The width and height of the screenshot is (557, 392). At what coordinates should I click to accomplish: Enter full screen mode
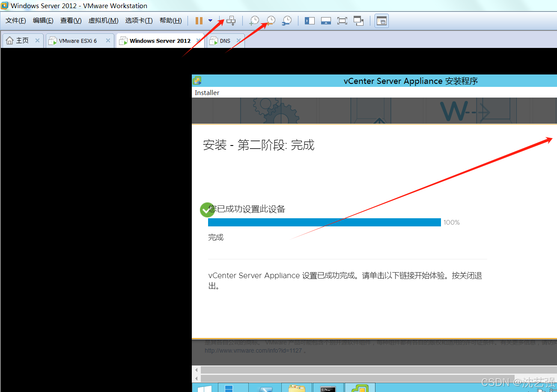click(342, 21)
